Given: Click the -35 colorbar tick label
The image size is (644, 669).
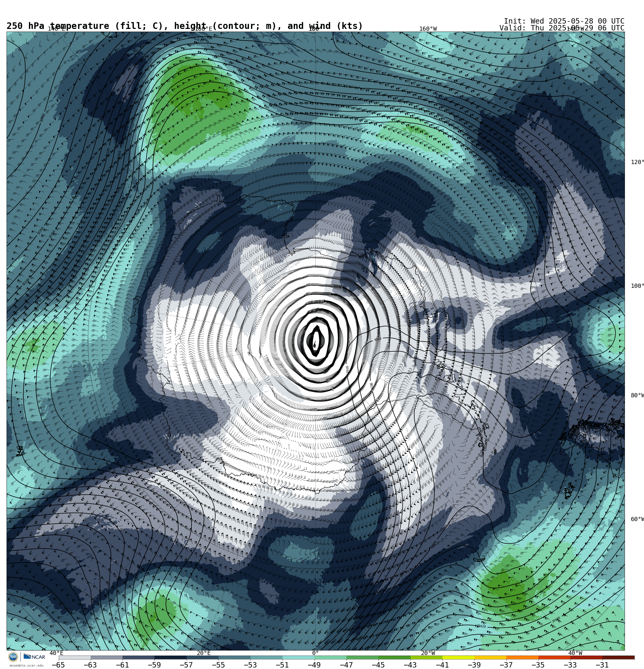Looking at the screenshot, I should (x=538, y=665).
